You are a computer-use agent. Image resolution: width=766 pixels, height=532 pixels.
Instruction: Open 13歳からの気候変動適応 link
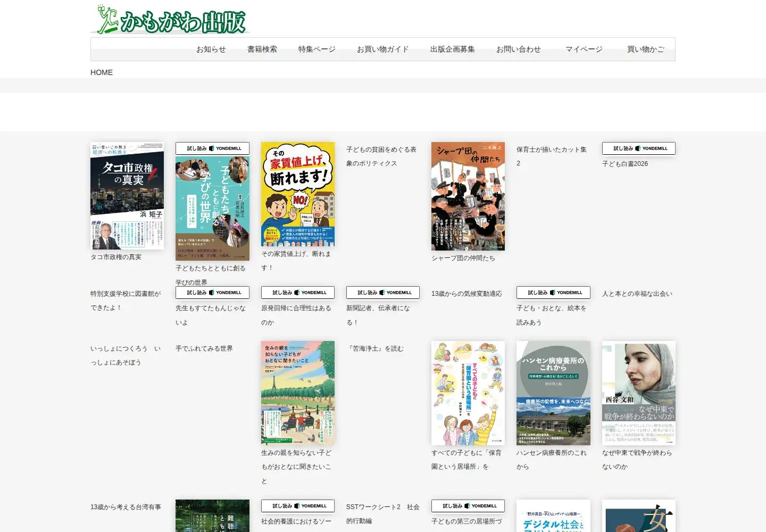(x=467, y=294)
